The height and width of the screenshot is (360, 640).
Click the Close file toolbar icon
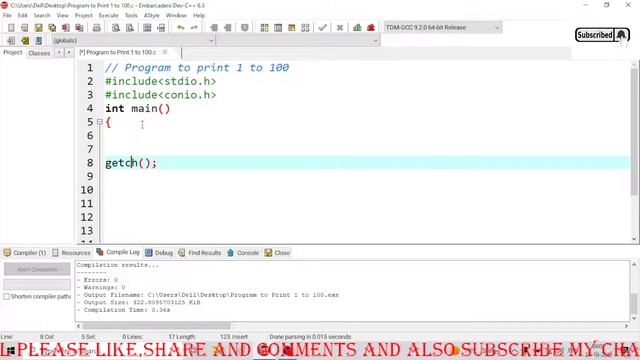click(x=66, y=27)
